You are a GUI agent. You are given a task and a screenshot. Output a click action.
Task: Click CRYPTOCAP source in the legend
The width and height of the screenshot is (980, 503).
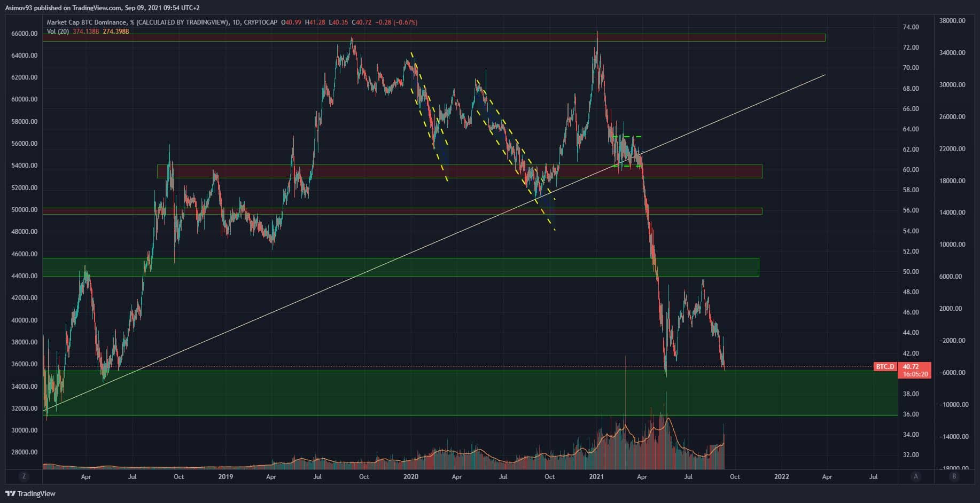click(260, 22)
